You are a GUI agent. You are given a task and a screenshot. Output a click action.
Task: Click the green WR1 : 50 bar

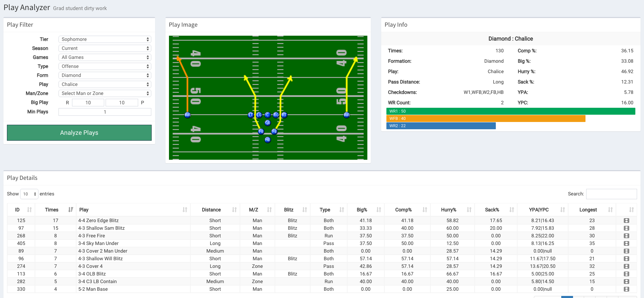pyautogui.click(x=510, y=111)
